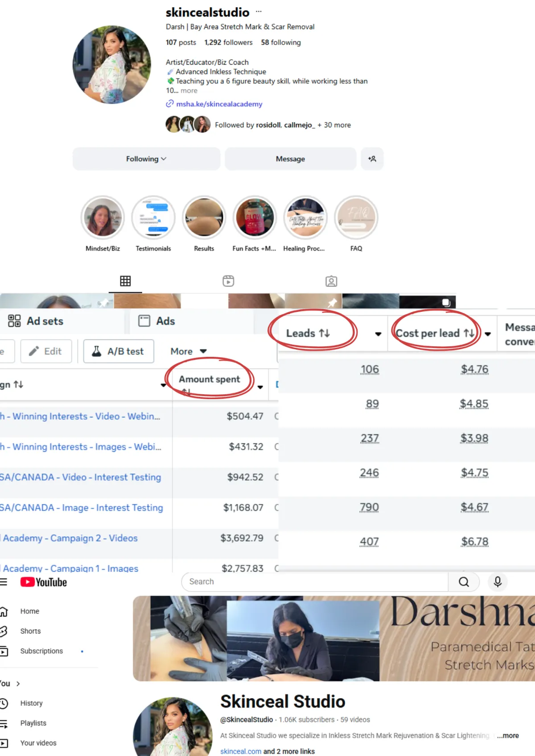535x756 pixels.
Task: Expand channel description with ...more
Action: point(508,736)
